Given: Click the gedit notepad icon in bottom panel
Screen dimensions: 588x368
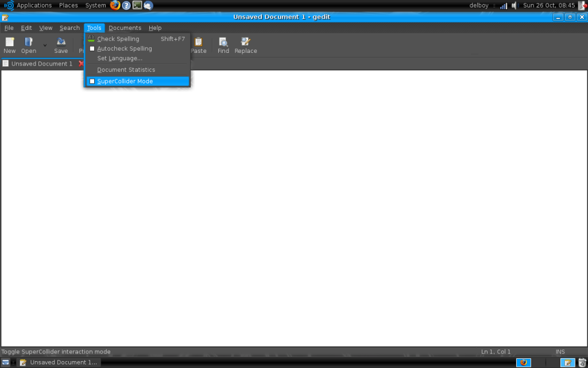Looking at the screenshot, I should pos(568,362).
